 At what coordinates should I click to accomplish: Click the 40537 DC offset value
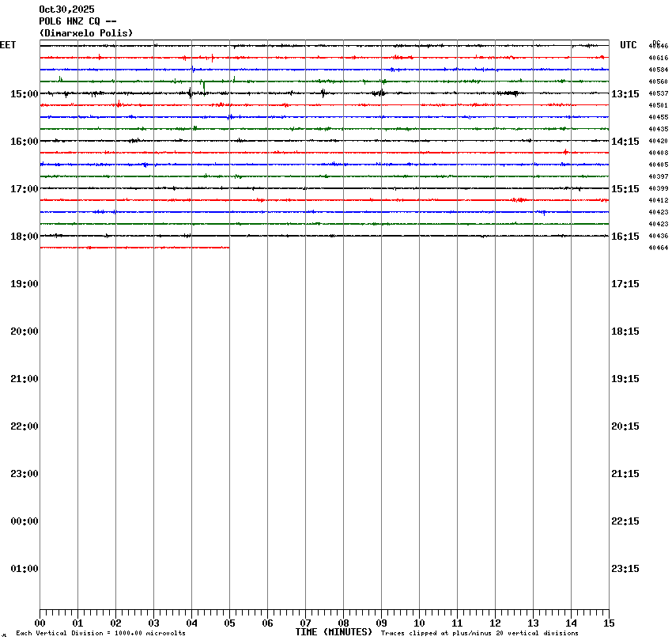click(658, 93)
